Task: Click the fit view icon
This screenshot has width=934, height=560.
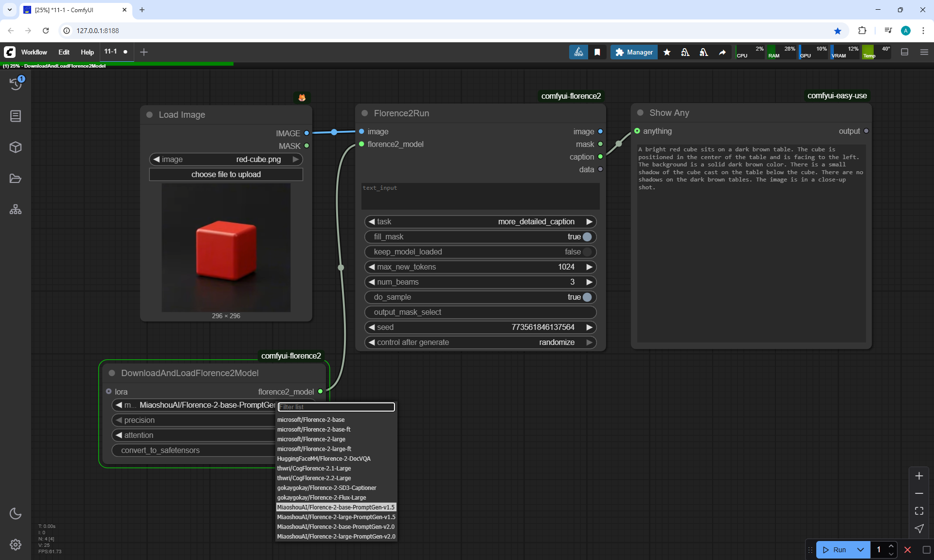Action: (919, 511)
